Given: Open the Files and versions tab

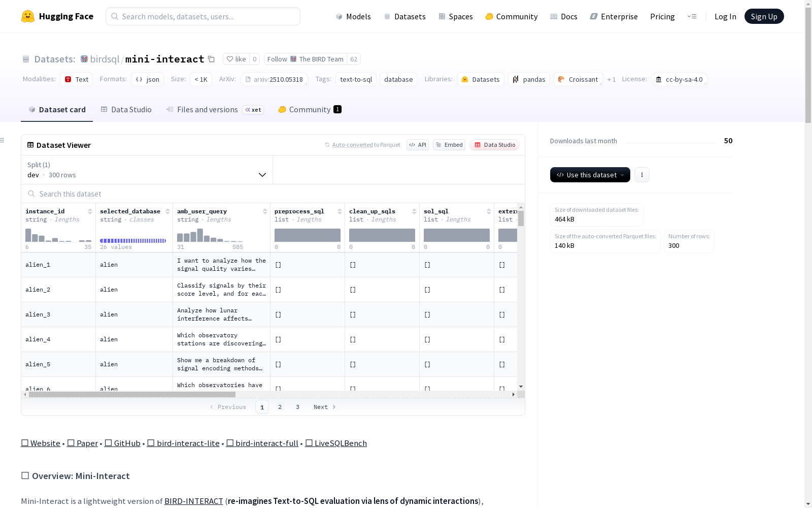Looking at the screenshot, I should point(215,110).
